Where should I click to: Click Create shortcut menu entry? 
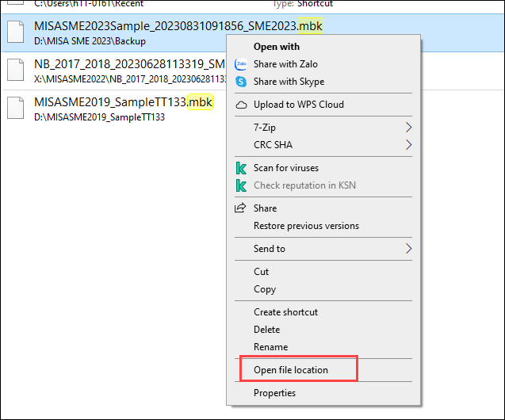[285, 312]
